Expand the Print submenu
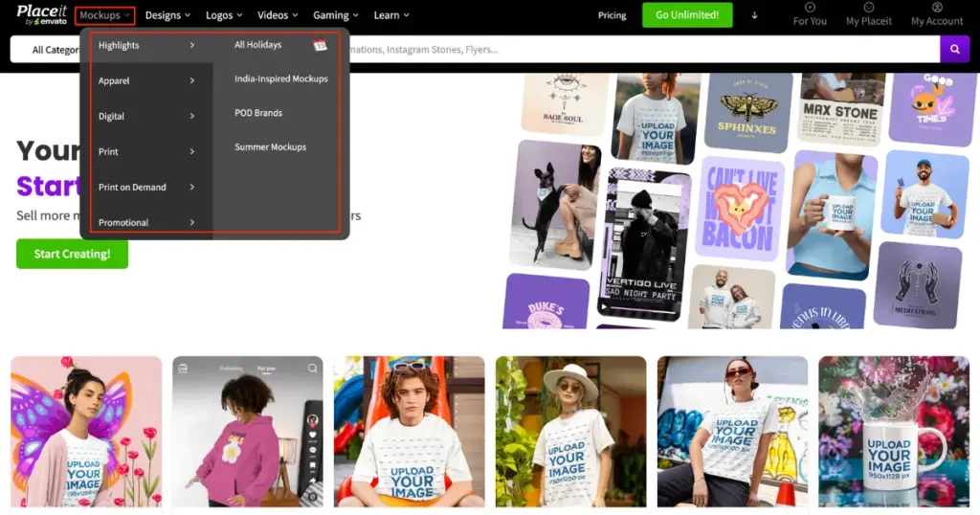The height and width of the screenshot is (515, 980). pyautogui.click(x=146, y=151)
